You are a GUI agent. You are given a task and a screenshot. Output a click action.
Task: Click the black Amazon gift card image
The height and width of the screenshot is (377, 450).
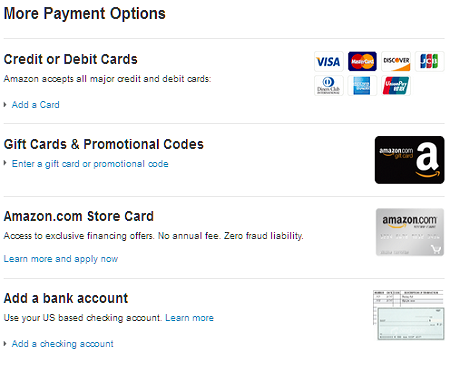pos(409,160)
